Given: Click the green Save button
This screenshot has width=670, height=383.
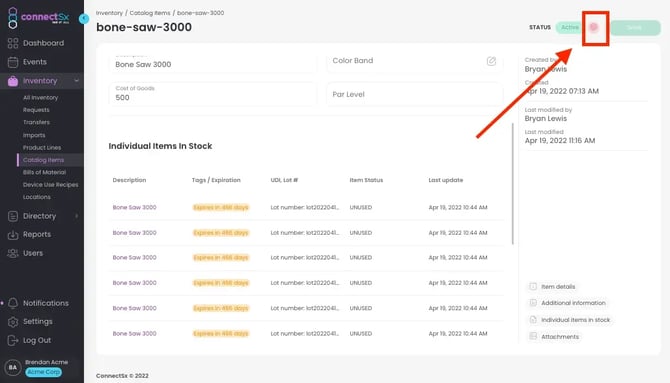Looking at the screenshot, I should click(x=635, y=28).
